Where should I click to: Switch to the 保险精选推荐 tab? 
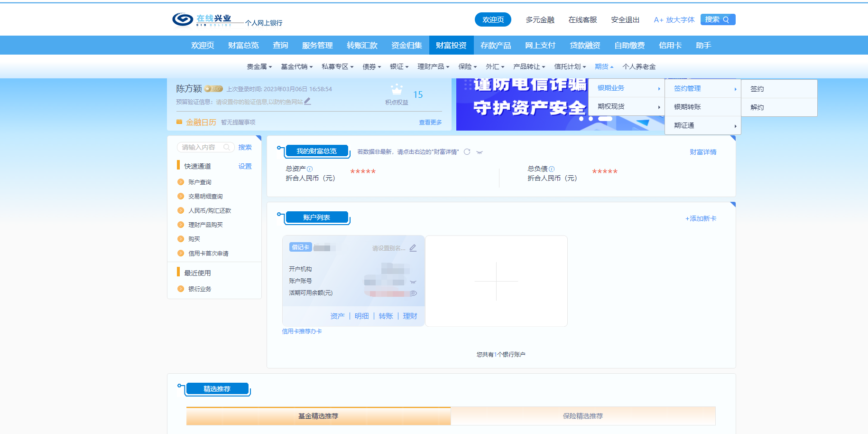point(582,416)
